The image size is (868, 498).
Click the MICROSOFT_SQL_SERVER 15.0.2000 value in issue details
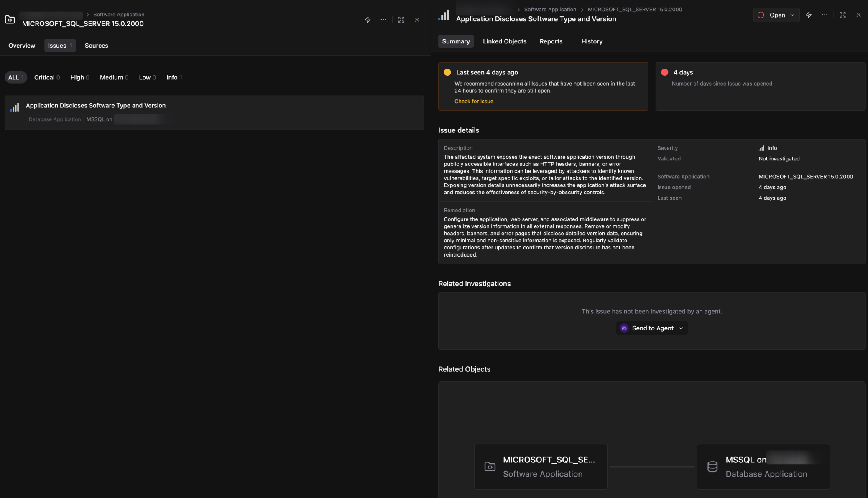[x=806, y=177]
